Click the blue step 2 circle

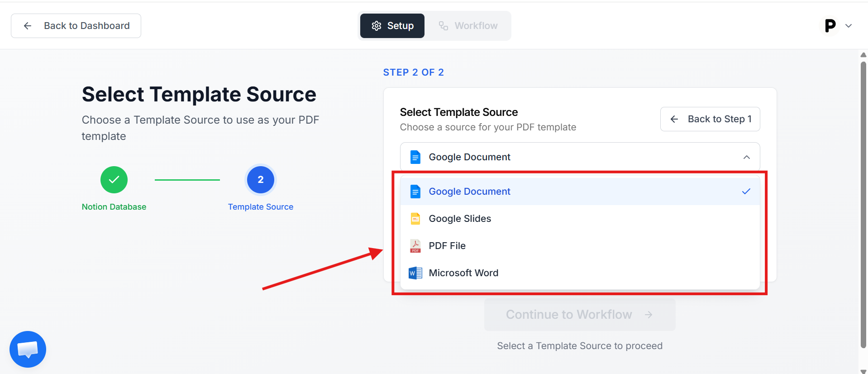261,180
